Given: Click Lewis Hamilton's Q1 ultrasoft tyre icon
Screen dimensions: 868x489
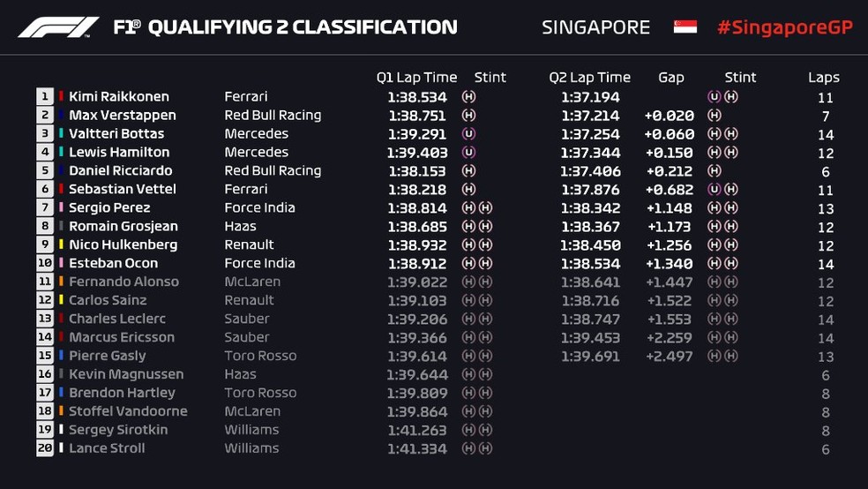Looking at the screenshot, I should click(469, 152).
